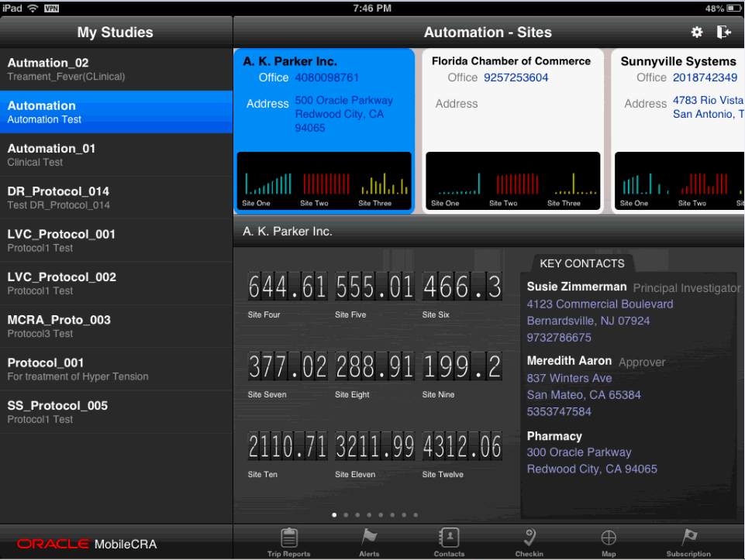
Task: Tap Site Six counter 466.3
Action: coord(462,287)
